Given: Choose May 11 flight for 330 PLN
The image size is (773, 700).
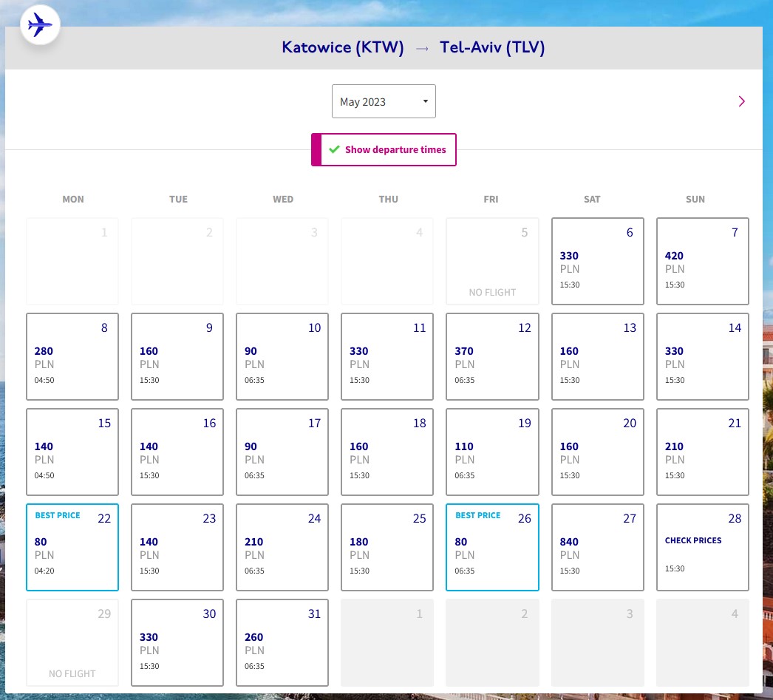Looking at the screenshot, I should pos(387,356).
